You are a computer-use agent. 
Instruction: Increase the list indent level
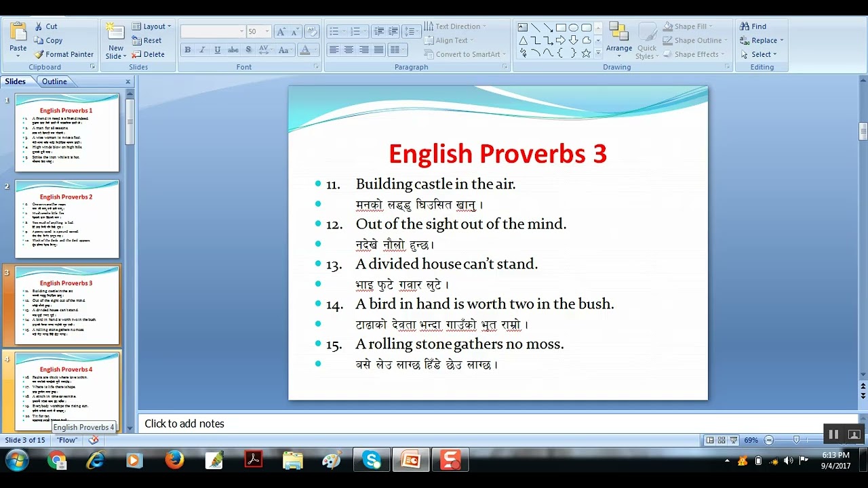click(393, 32)
